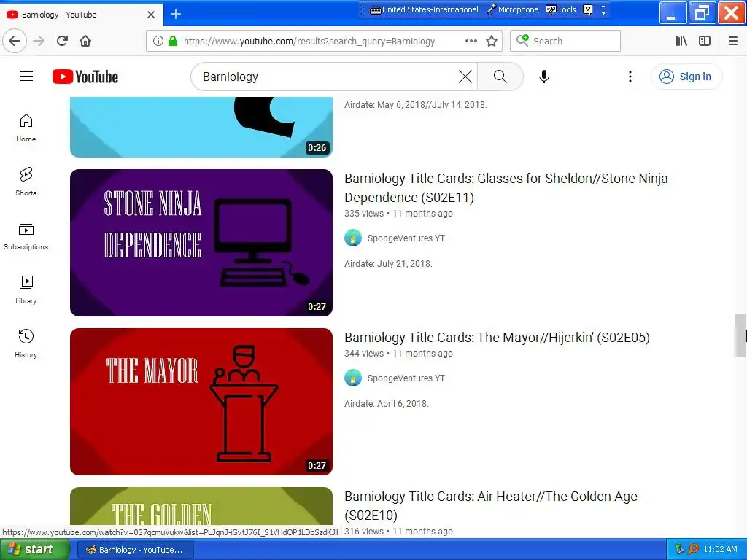The width and height of the screenshot is (747, 560).
Task: Open a new browser tab
Action: tap(176, 15)
